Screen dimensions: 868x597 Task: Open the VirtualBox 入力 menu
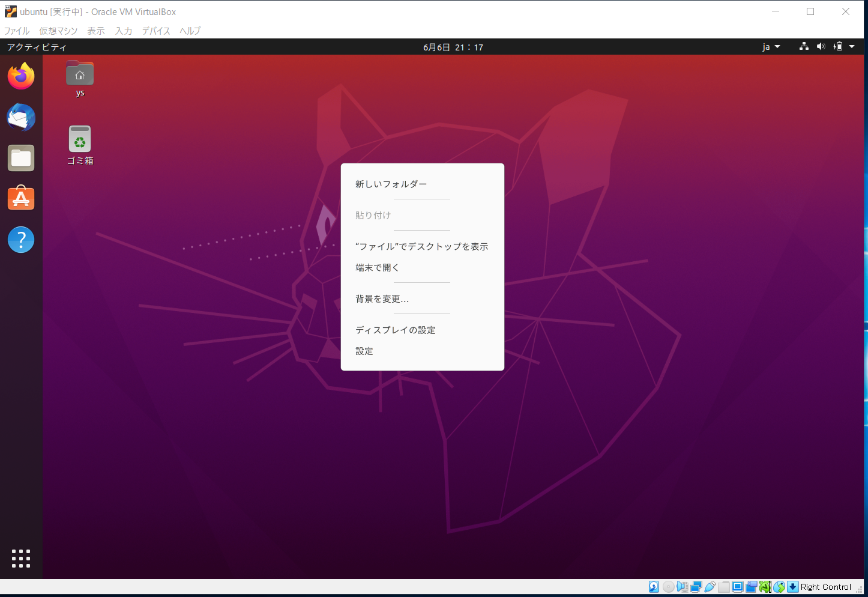(124, 31)
